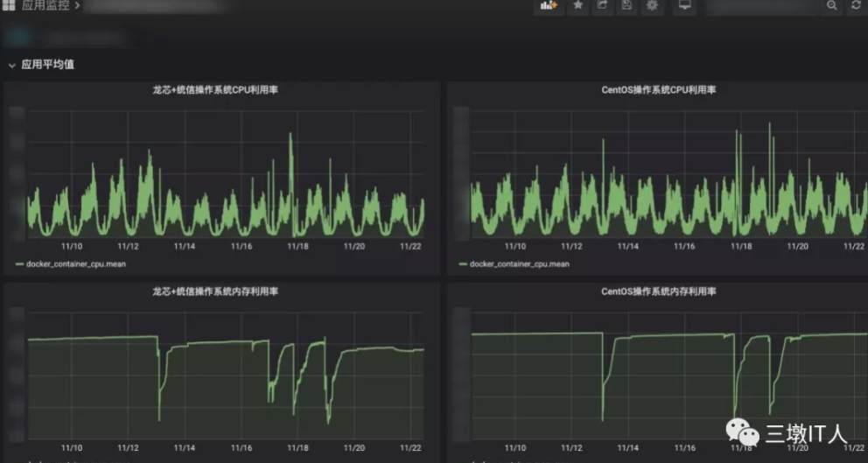Click the Add panel icon
The width and height of the screenshot is (868, 463).
[549, 6]
